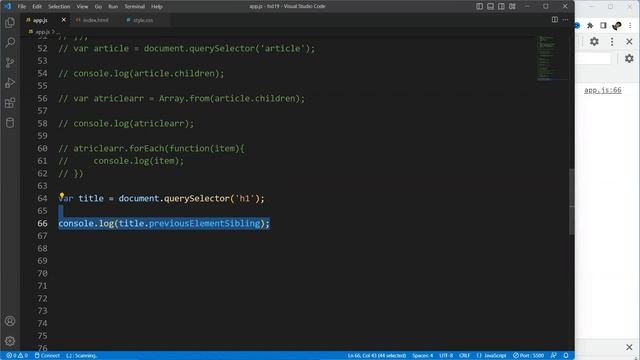640x360 pixels.
Task: Open the Chrome extensions puzzle icon
Action: tap(590, 25)
